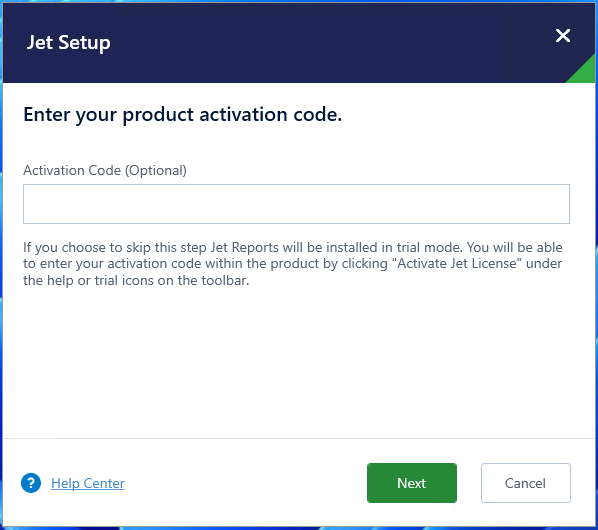Click the word "Setup" in the dialog title

84,43
